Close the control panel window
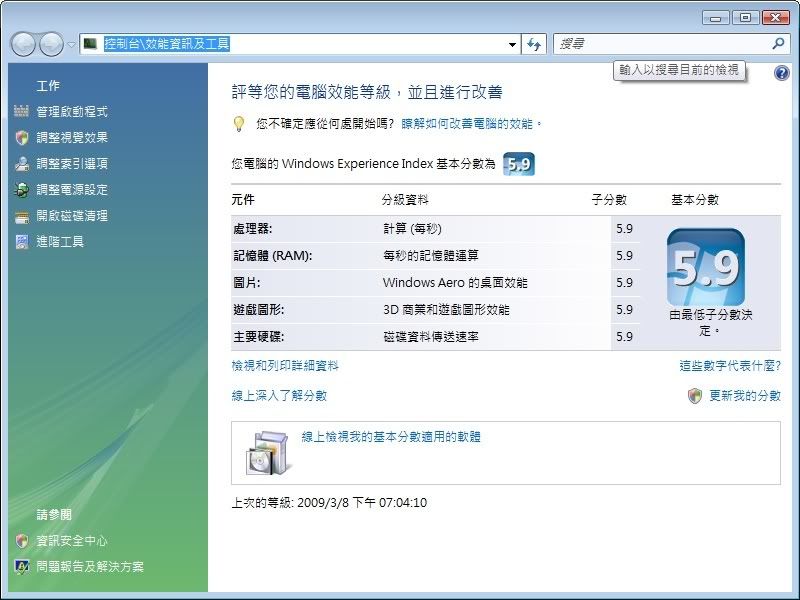 (776, 18)
